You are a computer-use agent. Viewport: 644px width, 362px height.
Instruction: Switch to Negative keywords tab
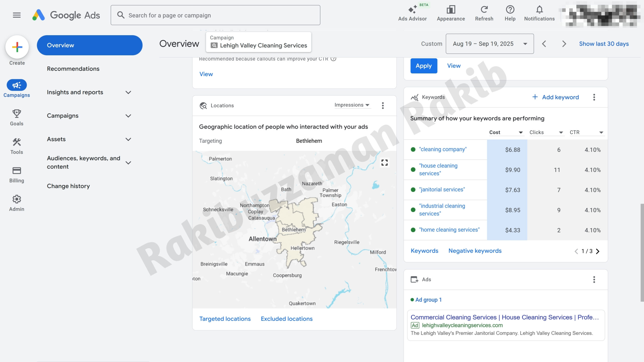[475, 251]
